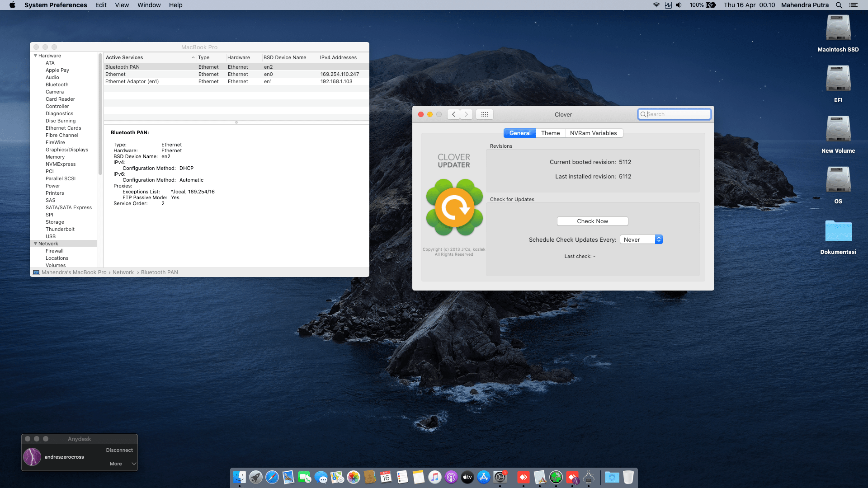The height and width of the screenshot is (488, 868).
Task: Go forward in the Clover preferences pane
Action: pos(467,114)
